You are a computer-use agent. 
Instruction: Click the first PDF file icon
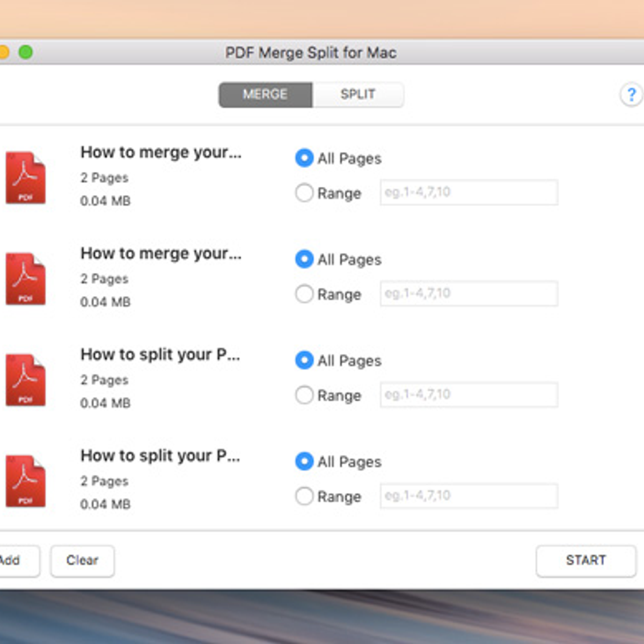point(25,178)
